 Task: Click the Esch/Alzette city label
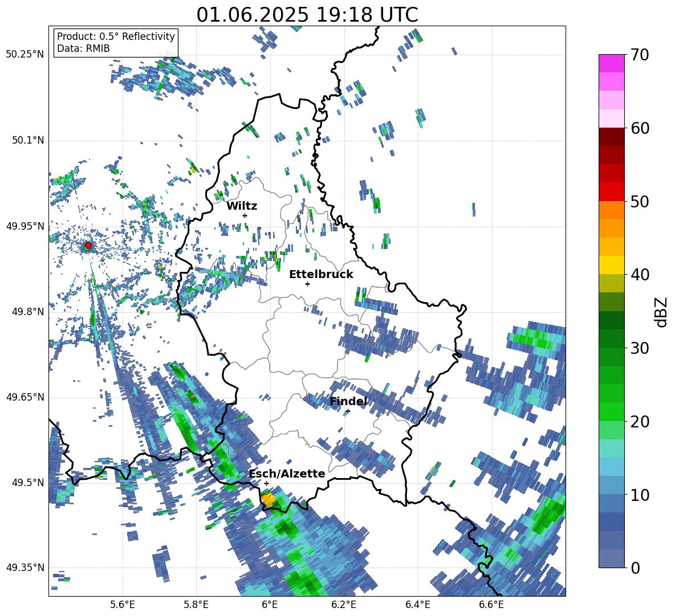(287, 474)
